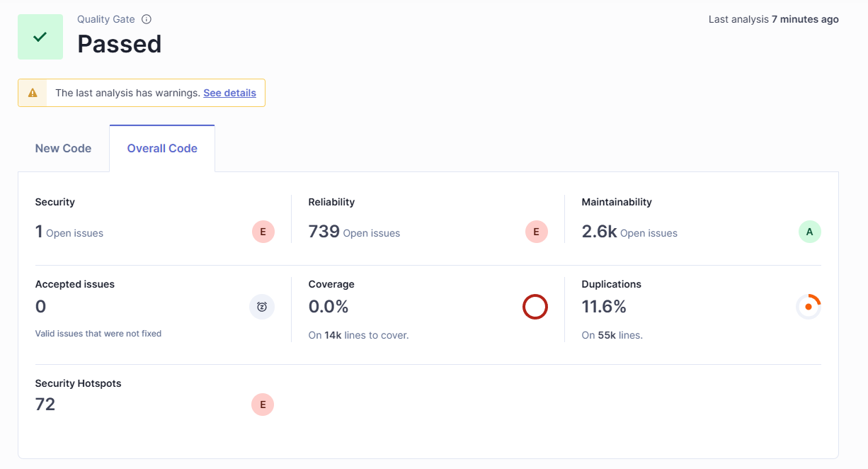The height and width of the screenshot is (469, 868).
Task: Click the Quality Gate info icon
Action: (147, 20)
